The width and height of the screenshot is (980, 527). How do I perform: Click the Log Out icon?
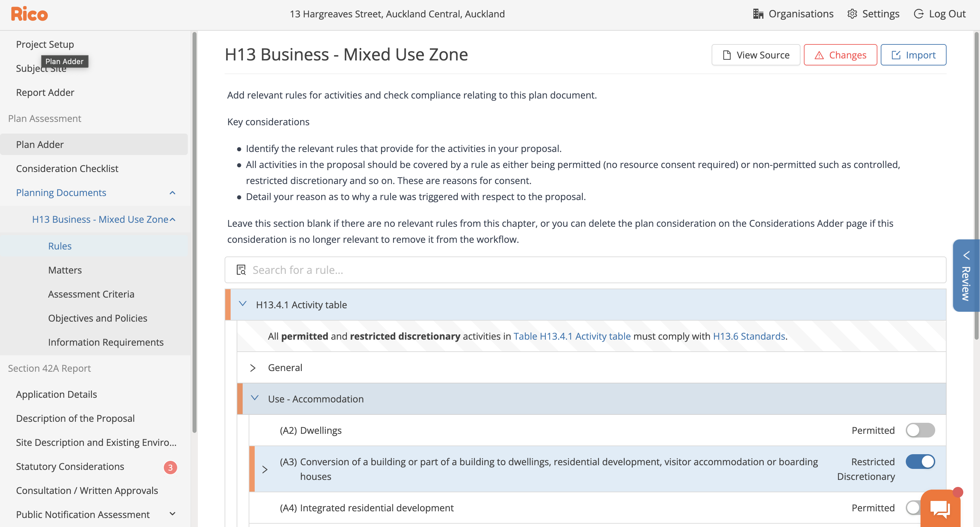[x=918, y=14]
